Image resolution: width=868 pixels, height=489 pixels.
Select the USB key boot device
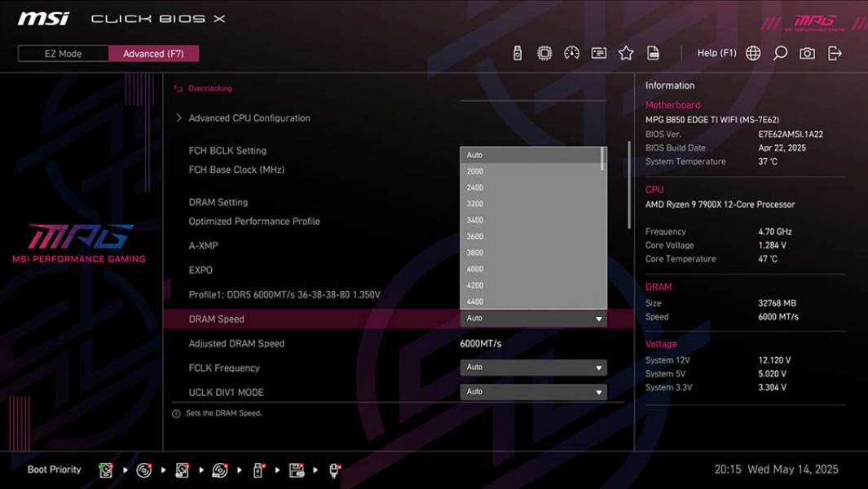click(x=258, y=470)
